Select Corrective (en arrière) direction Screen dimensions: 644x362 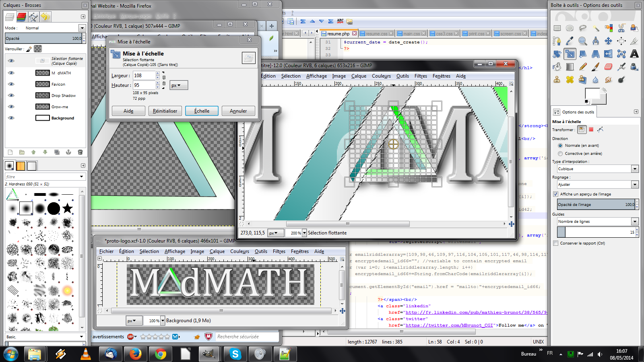560,154
